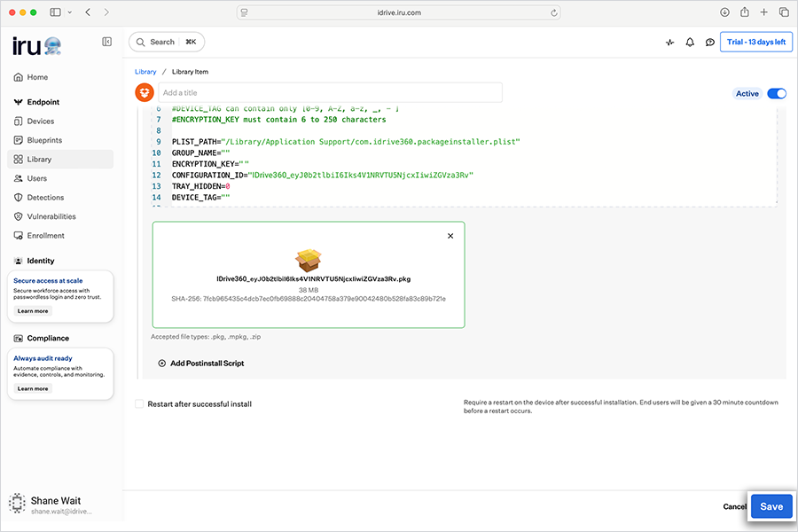The width and height of the screenshot is (798, 532).
Task: Open Enrollment
Action: [x=45, y=236]
